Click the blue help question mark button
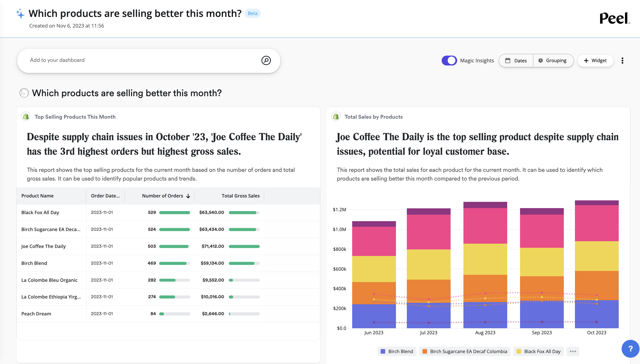This screenshot has width=640, height=364. click(x=630, y=349)
